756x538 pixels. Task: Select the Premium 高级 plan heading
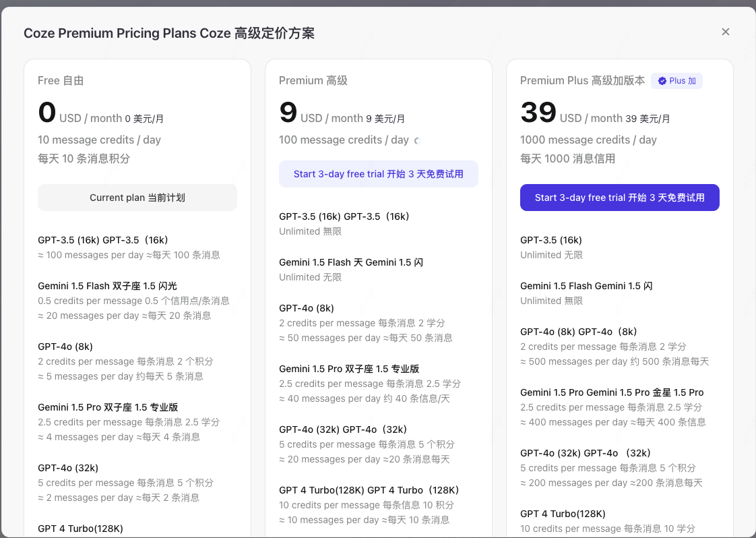tap(313, 81)
